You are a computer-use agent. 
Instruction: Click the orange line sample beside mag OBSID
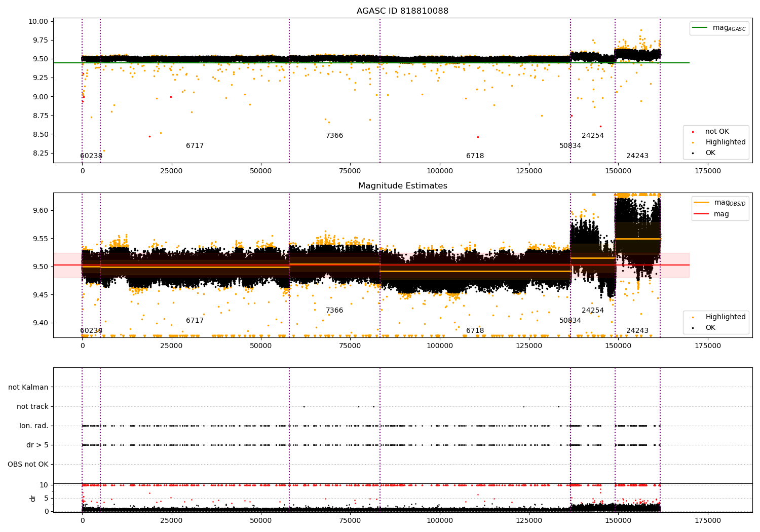tap(701, 203)
